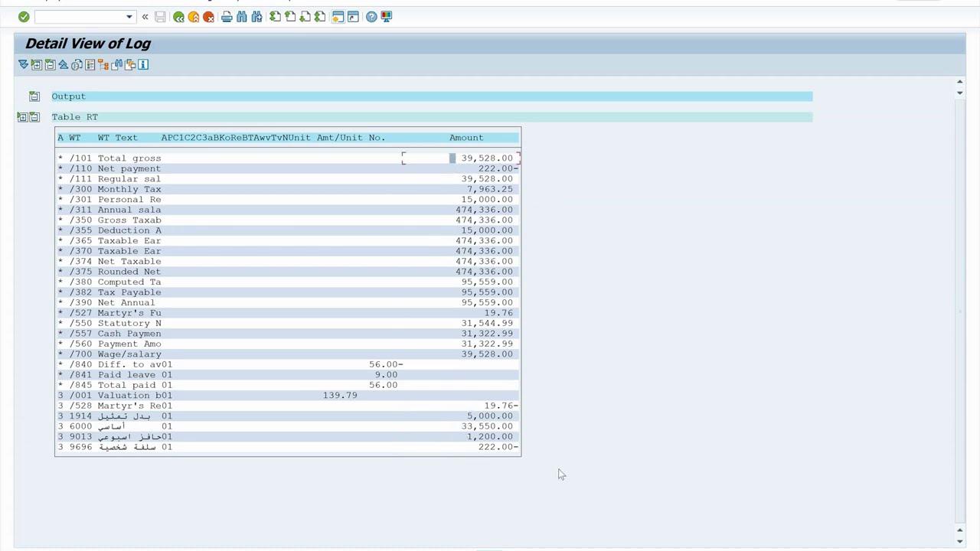Click the orange hierarchy tree toolbar icon
Viewport: 980px width, 551px height.
[x=103, y=64]
